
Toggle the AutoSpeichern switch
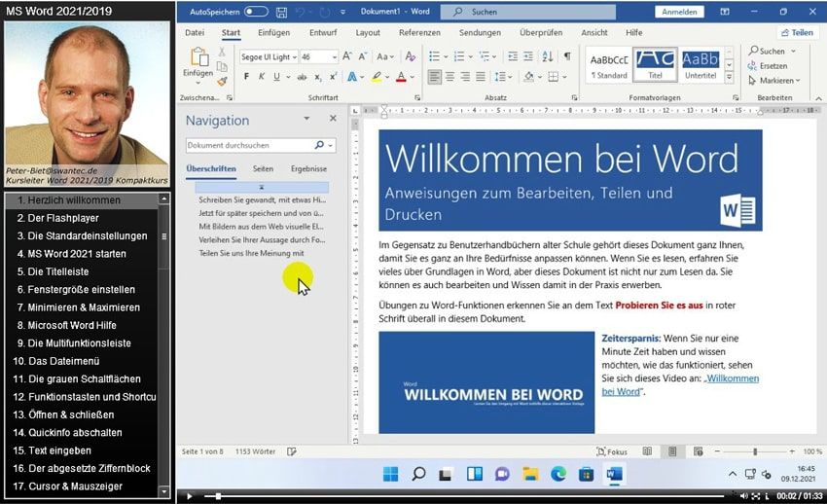[x=256, y=12]
